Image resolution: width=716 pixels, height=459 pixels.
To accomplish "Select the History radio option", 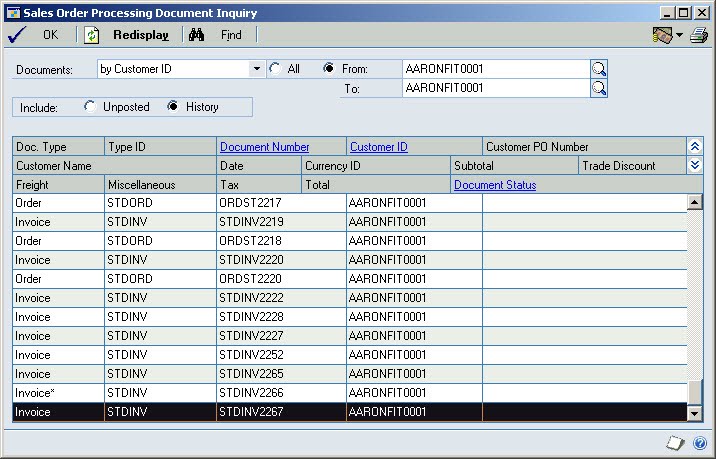I will pyautogui.click(x=173, y=106).
